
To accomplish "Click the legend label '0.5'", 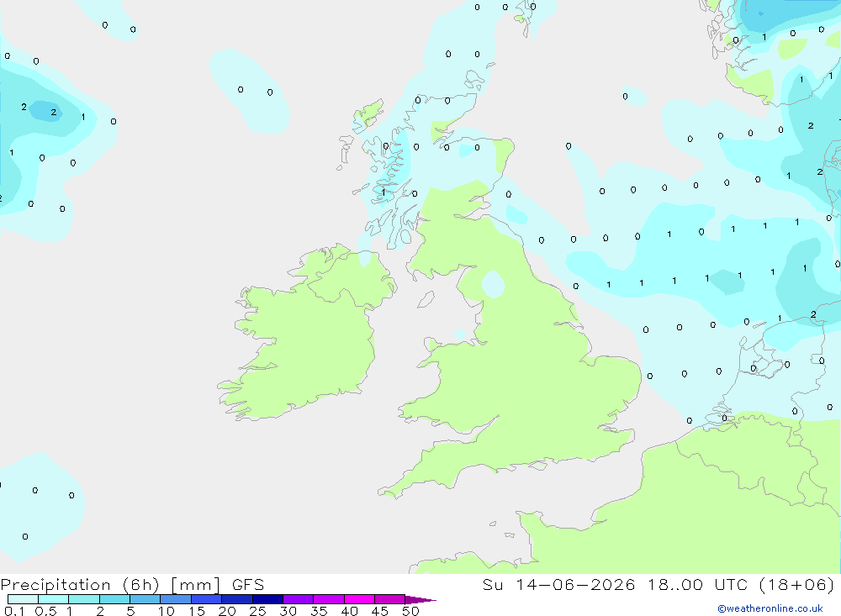I will click(x=45, y=611).
